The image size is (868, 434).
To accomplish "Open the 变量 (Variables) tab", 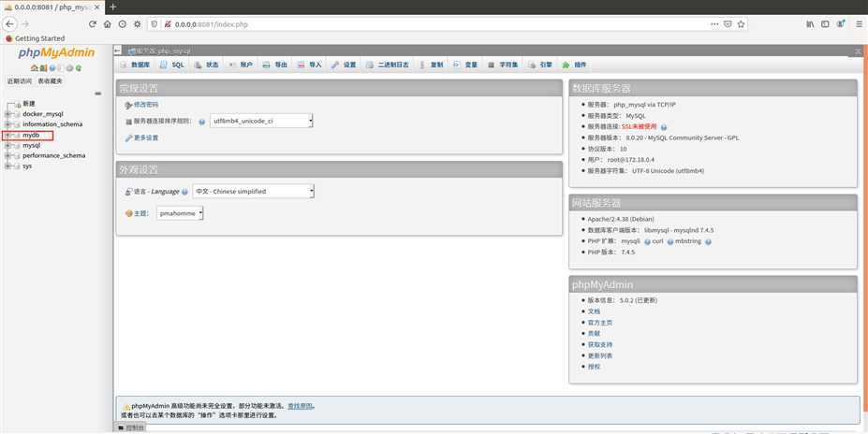I will tap(465, 65).
